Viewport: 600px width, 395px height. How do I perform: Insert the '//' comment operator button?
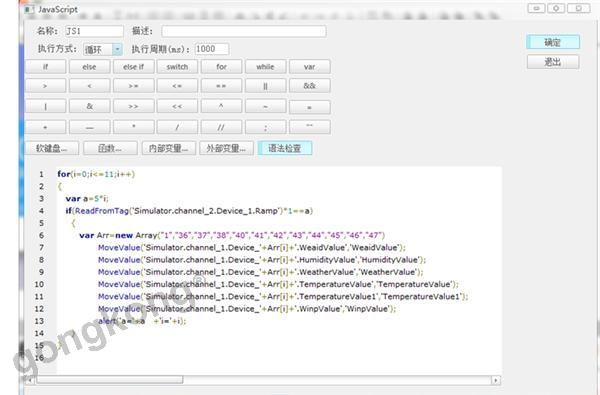tap(222, 127)
